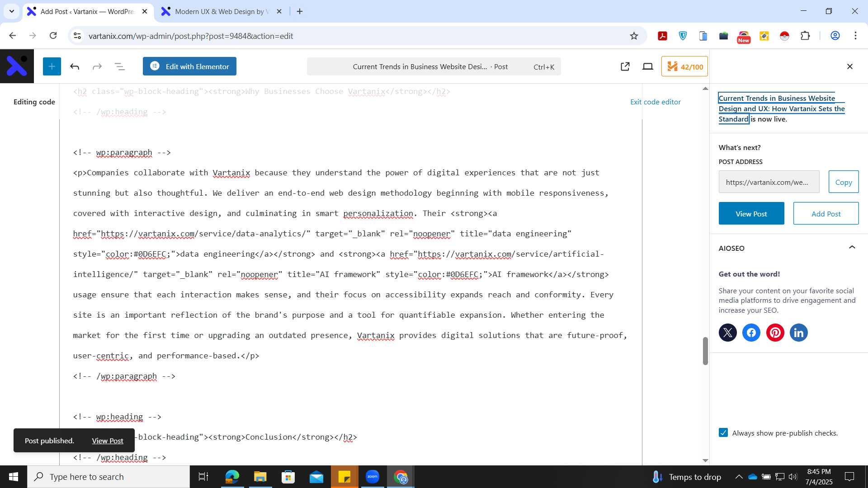Open the document overview list
Viewport: 868px width, 488px height.
coord(119,66)
